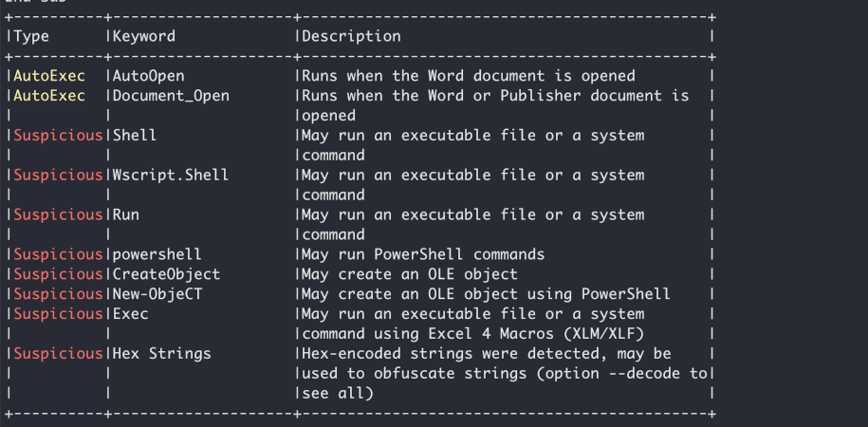868x427 pixels.
Task: Click the Shell keyword entry
Action: point(135,136)
